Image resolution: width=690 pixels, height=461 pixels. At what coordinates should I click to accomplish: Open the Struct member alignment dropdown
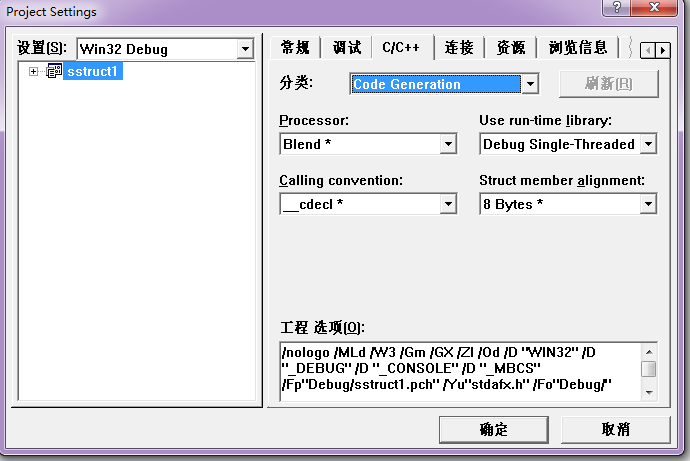tap(647, 204)
